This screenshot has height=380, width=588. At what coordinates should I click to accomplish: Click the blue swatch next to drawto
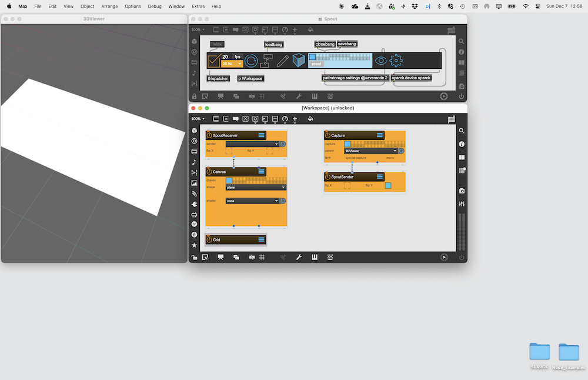pyautogui.click(x=229, y=181)
